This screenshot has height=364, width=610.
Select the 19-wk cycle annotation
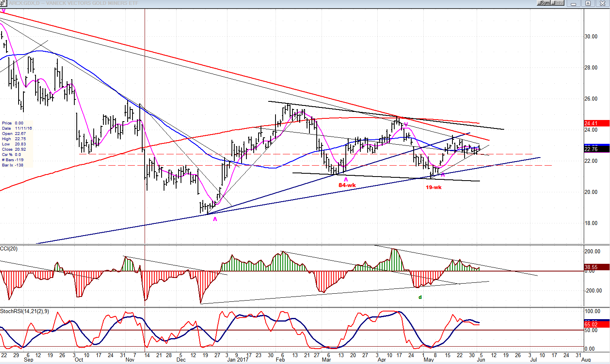433,187
